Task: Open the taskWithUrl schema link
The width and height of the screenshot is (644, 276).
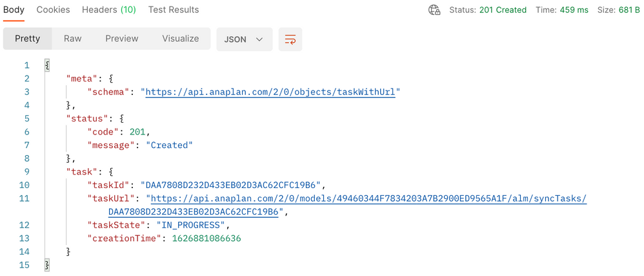Action: pos(270,92)
